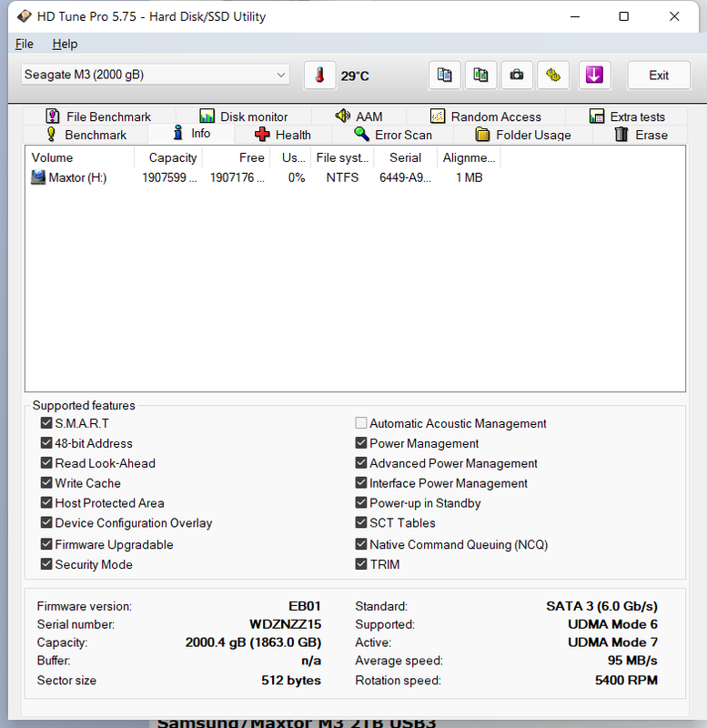The height and width of the screenshot is (728, 707).
Task: Switch to the Health tab
Action: coord(283,135)
